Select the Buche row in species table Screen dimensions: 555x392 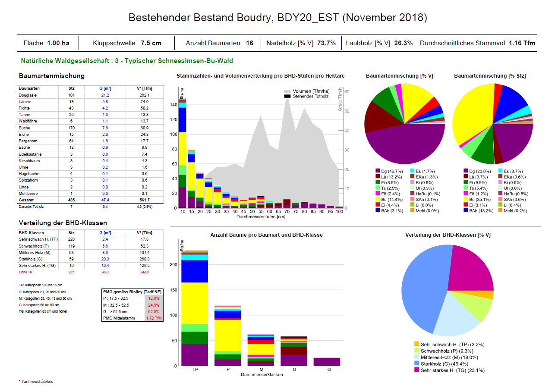(91, 128)
